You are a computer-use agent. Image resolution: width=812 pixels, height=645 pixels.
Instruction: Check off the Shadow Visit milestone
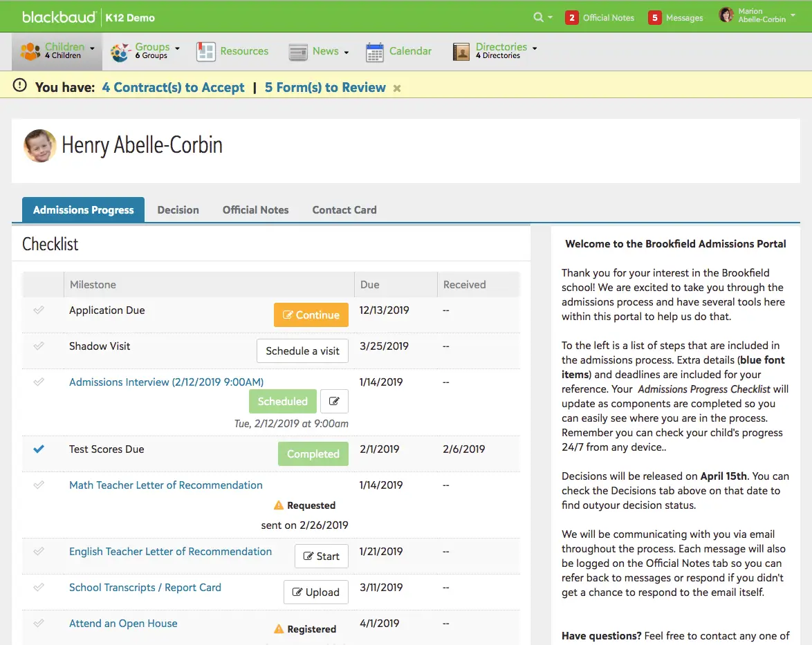(39, 346)
